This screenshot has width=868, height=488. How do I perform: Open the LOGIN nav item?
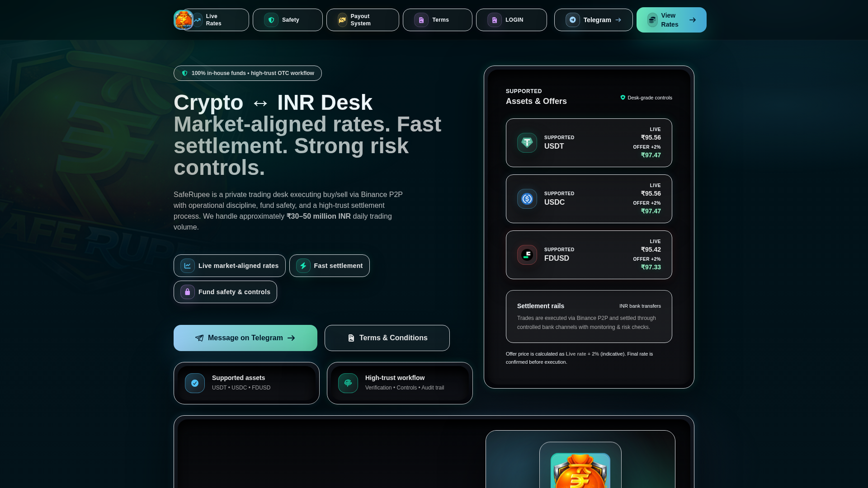pos(511,20)
